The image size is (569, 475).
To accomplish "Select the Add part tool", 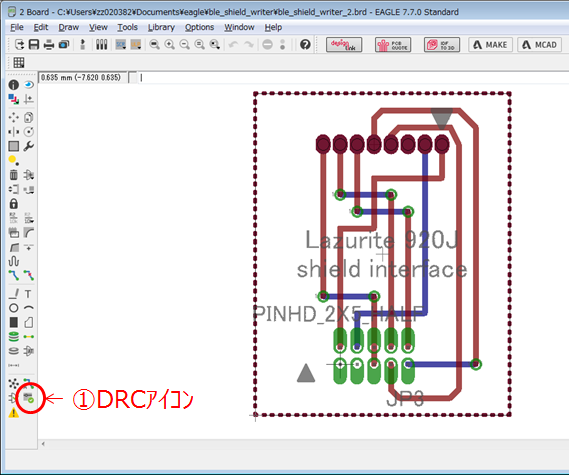I will pyautogui.click(x=29, y=175).
